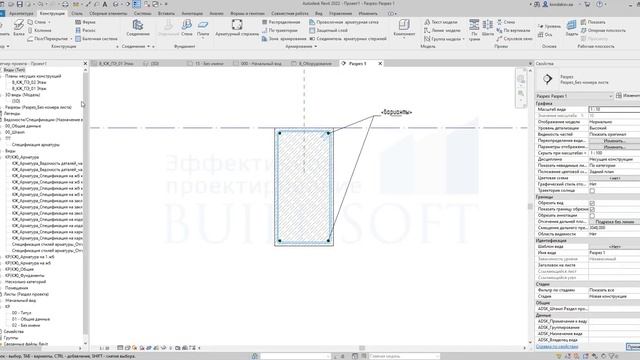Select Линия модели tool
The image size is (640, 360).
[442, 30]
